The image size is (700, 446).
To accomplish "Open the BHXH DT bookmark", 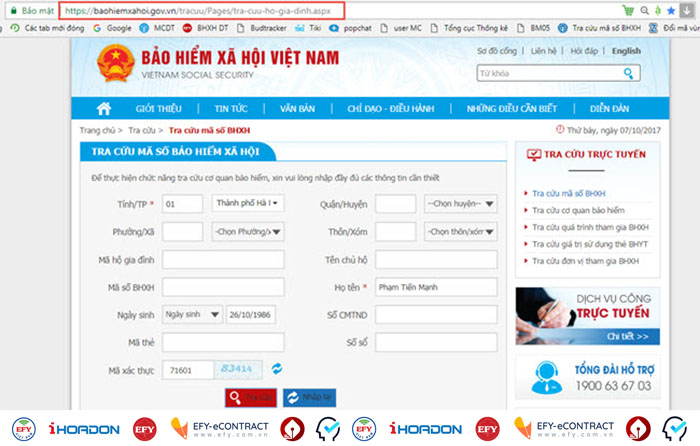I will pos(206,28).
